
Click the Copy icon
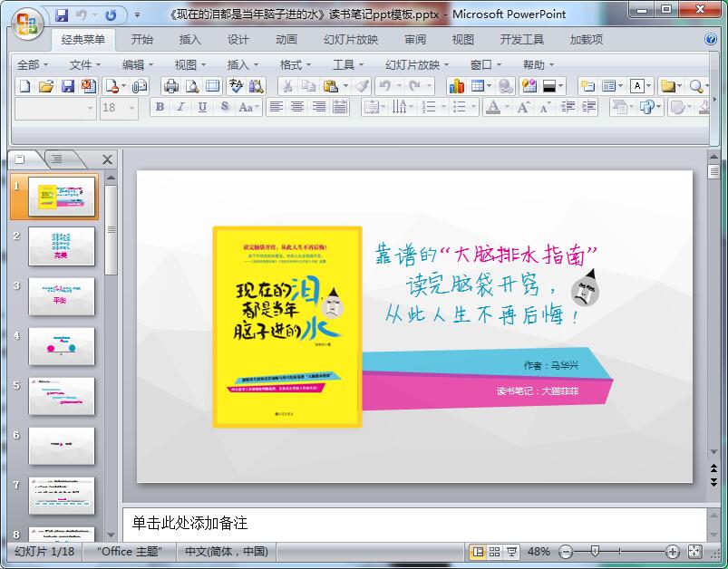[x=308, y=86]
